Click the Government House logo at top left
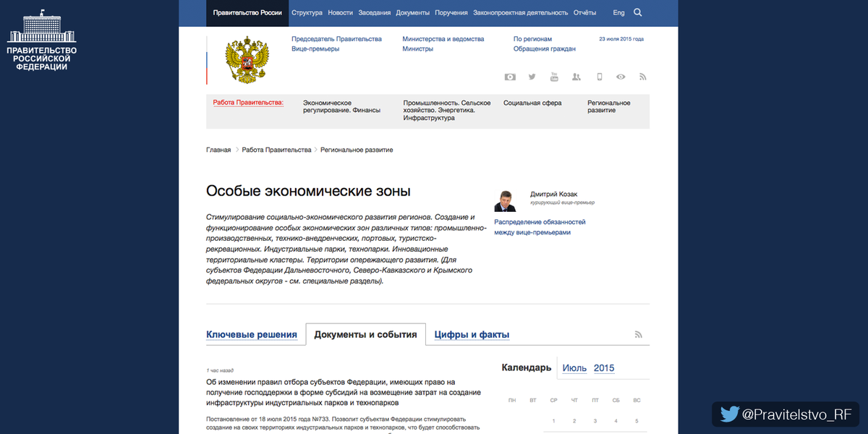This screenshot has width=868, height=434. pyautogui.click(x=42, y=41)
